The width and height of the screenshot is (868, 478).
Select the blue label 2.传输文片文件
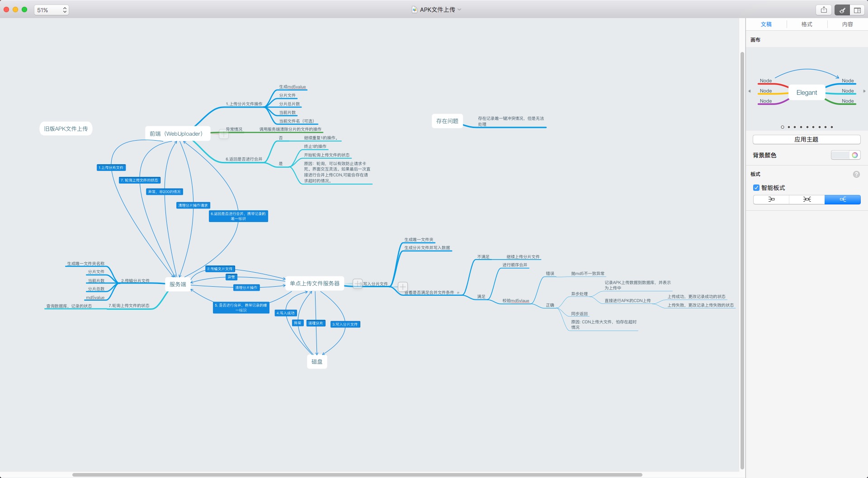(x=220, y=269)
